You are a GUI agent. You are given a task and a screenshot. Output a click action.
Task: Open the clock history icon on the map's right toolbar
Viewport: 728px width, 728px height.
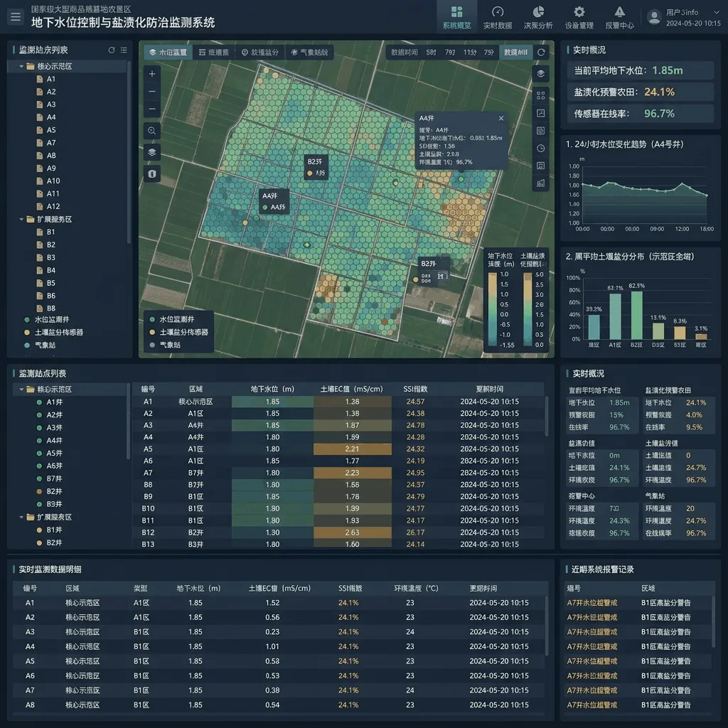pos(540,148)
